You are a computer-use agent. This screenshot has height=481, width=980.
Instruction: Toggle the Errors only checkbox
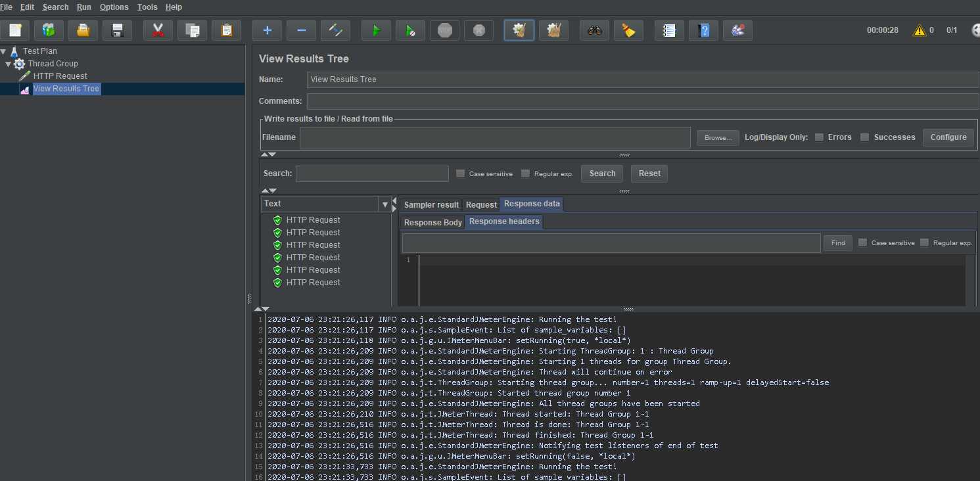tap(819, 137)
